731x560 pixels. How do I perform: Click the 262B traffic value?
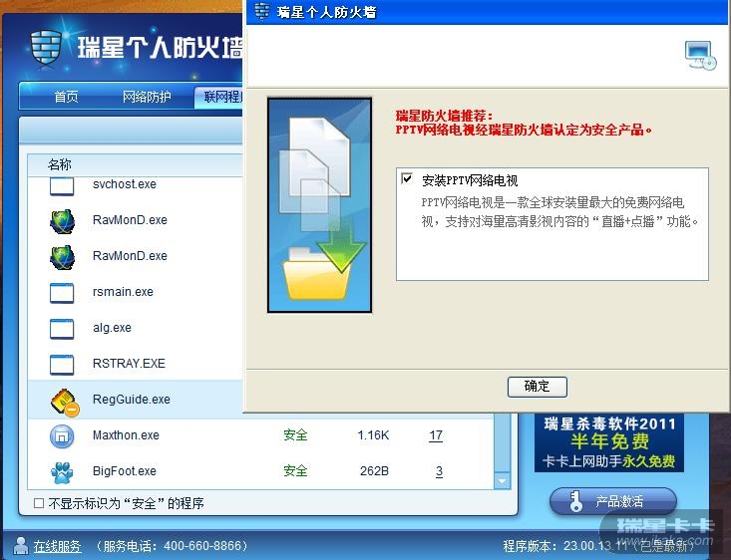(x=374, y=471)
